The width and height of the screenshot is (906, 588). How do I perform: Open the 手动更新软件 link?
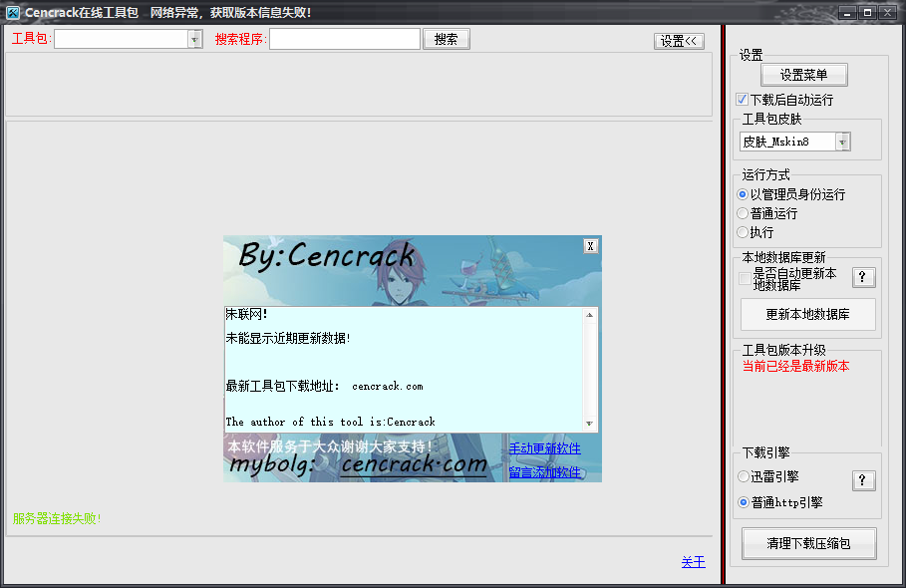544,448
